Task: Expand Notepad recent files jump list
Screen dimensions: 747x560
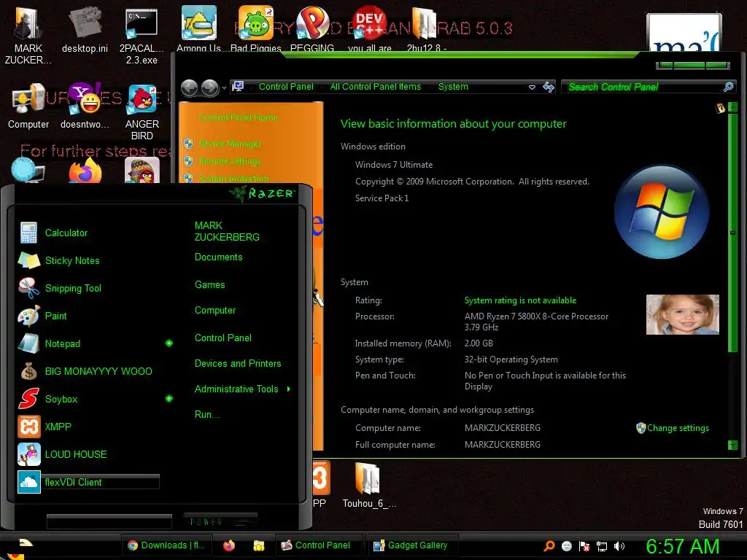Action: (x=169, y=343)
